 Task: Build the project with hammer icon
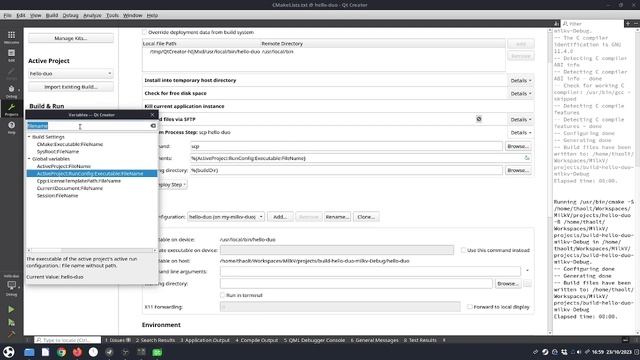pos(11,334)
